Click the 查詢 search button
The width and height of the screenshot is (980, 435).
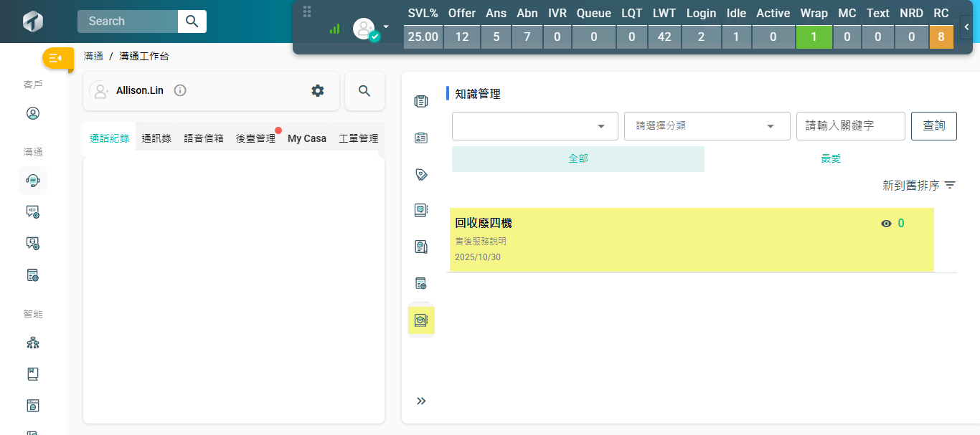933,126
